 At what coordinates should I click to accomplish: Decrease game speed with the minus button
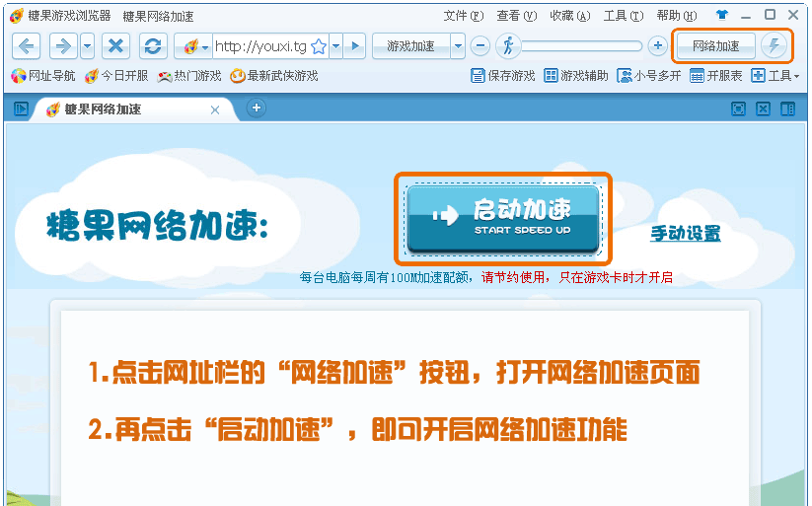click(x=480, y=46)
